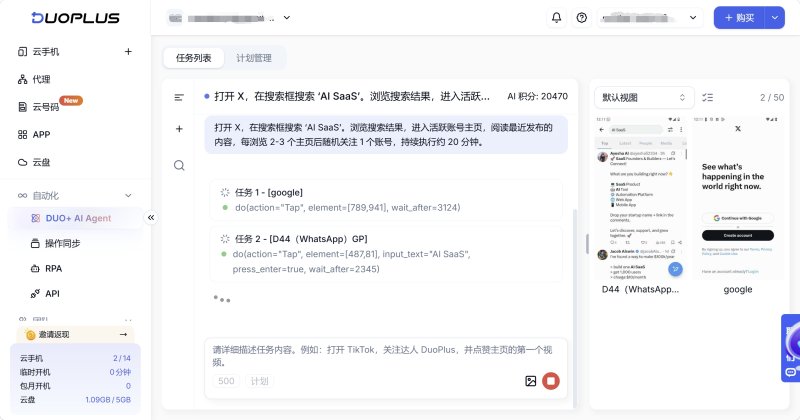
Task: Open the RPA item
Action: 46,268
